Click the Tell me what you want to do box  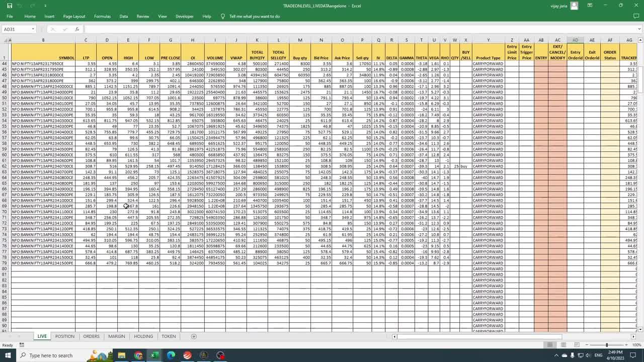coord(255,16)
